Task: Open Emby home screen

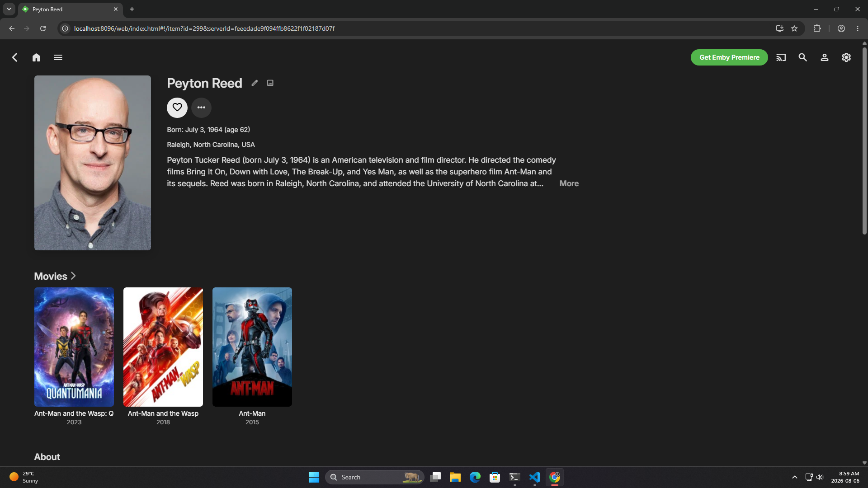Action: 36,57
